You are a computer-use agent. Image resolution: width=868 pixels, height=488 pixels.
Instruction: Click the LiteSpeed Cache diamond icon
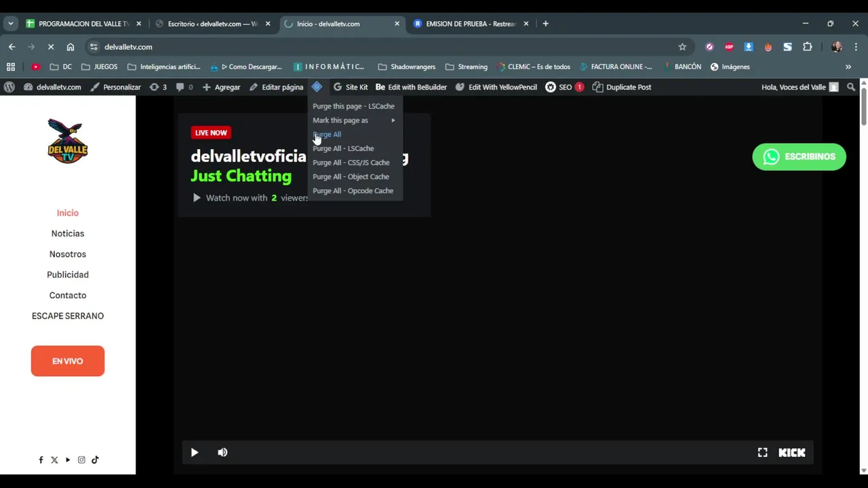[317, 87]
